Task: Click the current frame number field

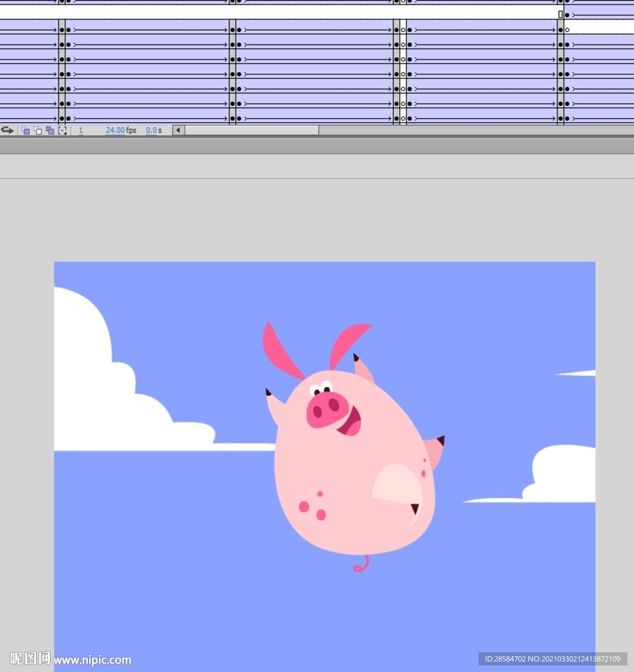Action: (x=81, y=131)
